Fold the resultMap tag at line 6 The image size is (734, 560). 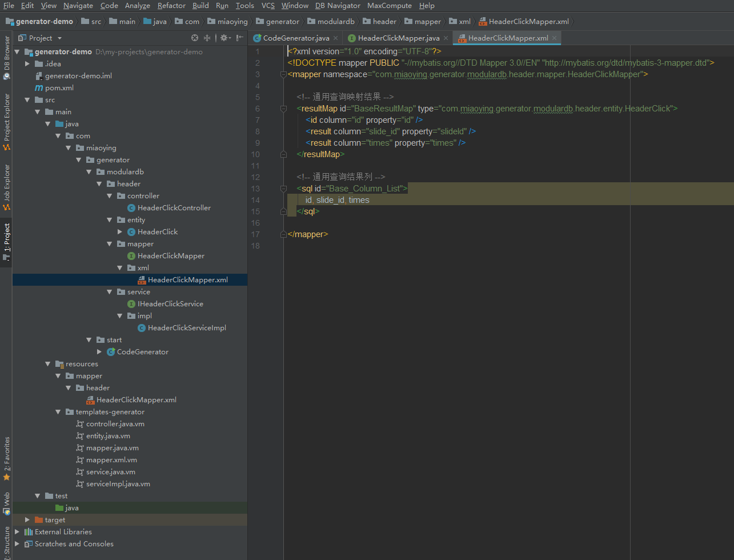pyautogui.click(x=283, y=109)
